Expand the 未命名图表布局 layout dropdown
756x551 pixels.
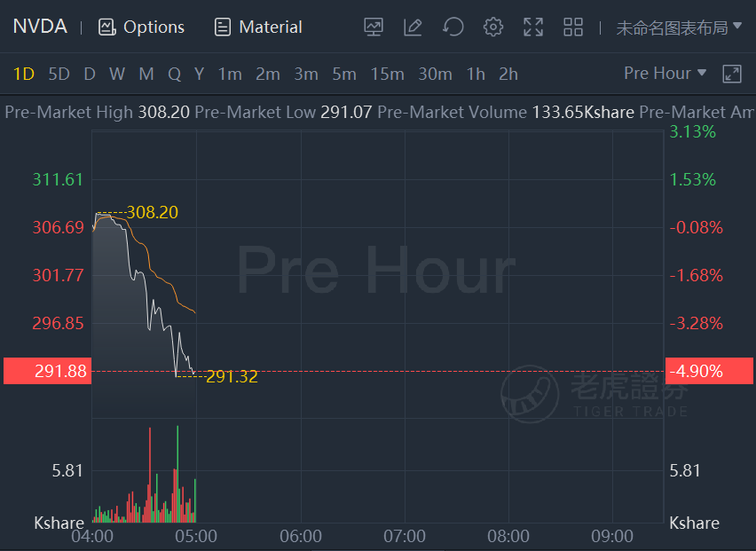pyautogui.click(x=679, y=28)
